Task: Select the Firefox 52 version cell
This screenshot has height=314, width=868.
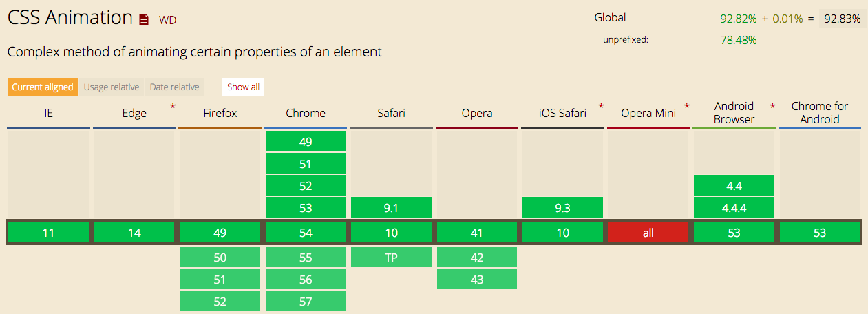Action: 220,300
